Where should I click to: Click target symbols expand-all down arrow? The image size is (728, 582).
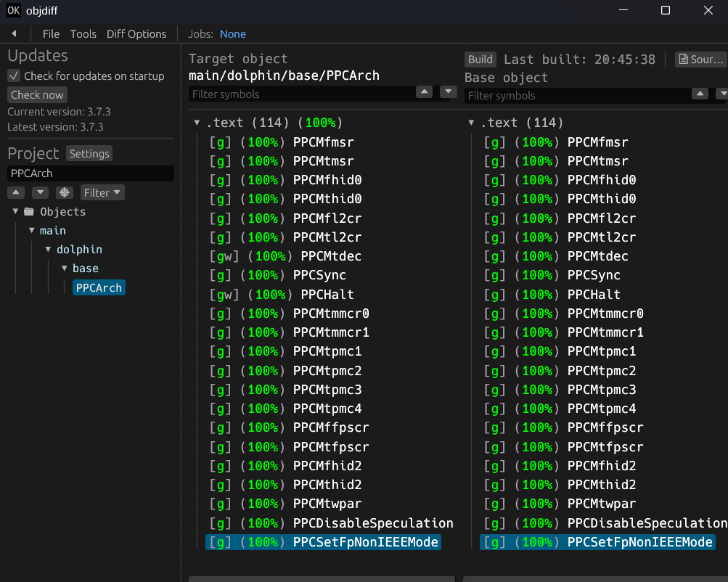point(448,92)
